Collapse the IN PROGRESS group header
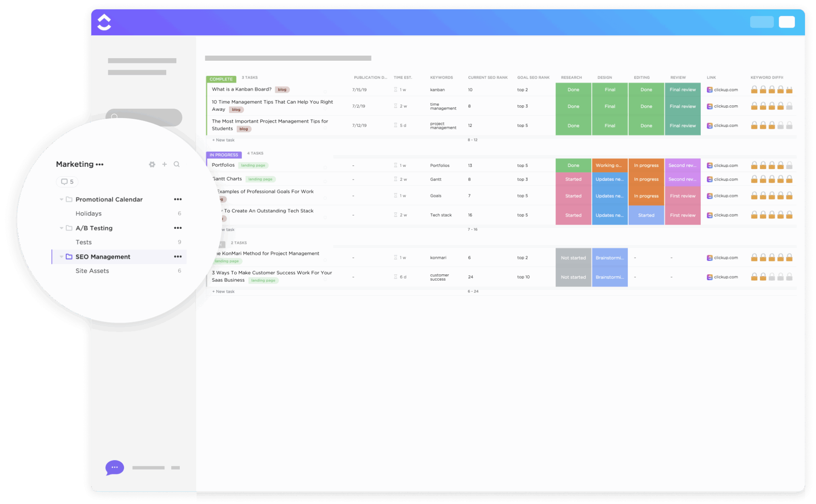Image resolution: width=816 pixels, height=504 pixels. 224,155
